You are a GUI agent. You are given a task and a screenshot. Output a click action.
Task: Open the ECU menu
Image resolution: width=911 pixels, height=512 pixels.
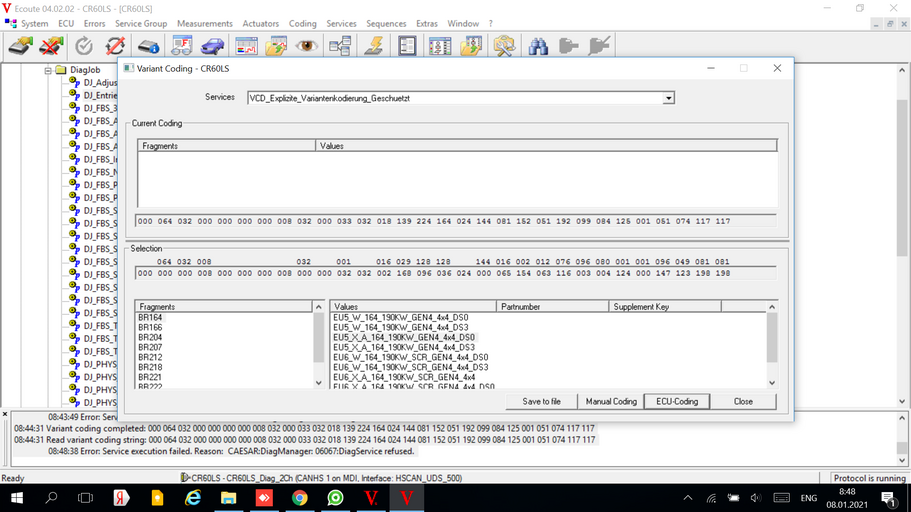(x=66, y=24)
